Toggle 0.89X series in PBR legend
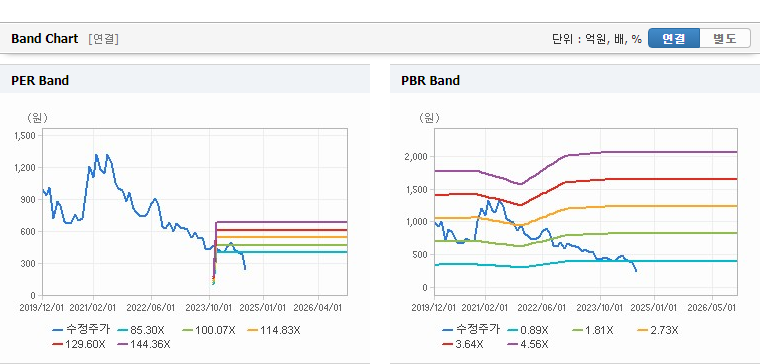 [x=527, y=330]
